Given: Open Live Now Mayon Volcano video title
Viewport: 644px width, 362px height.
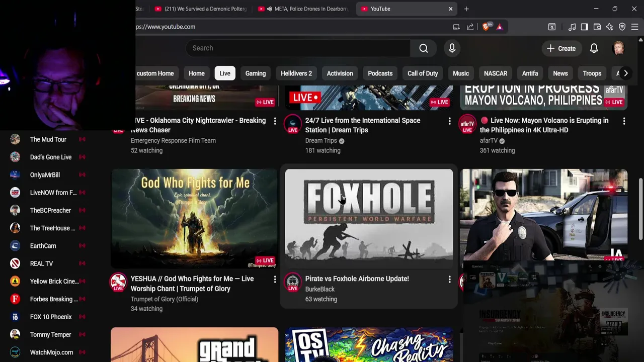Looking at the screenshot, I should click(544, 125).
